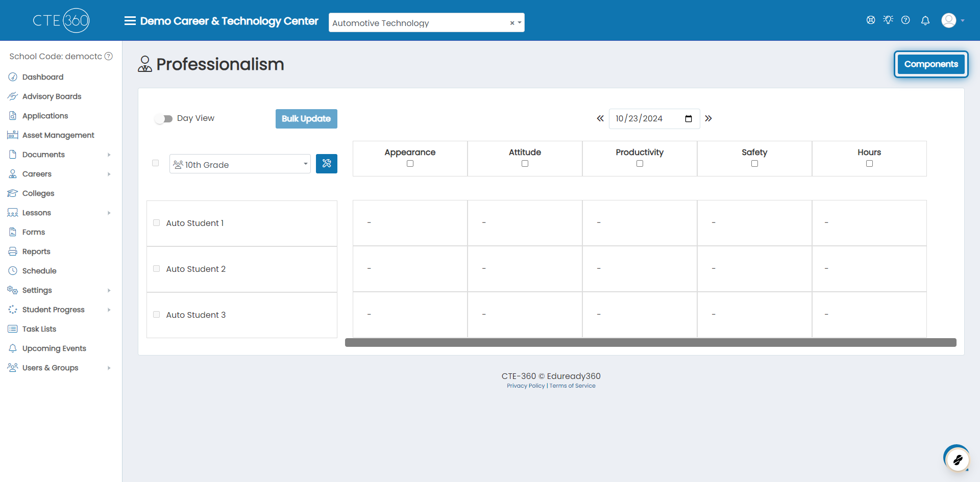Image resolution: width=980 pixels, height=482 pixels.
Task: Open the help question mark icon in header
Action: click(x=905, y=20)
